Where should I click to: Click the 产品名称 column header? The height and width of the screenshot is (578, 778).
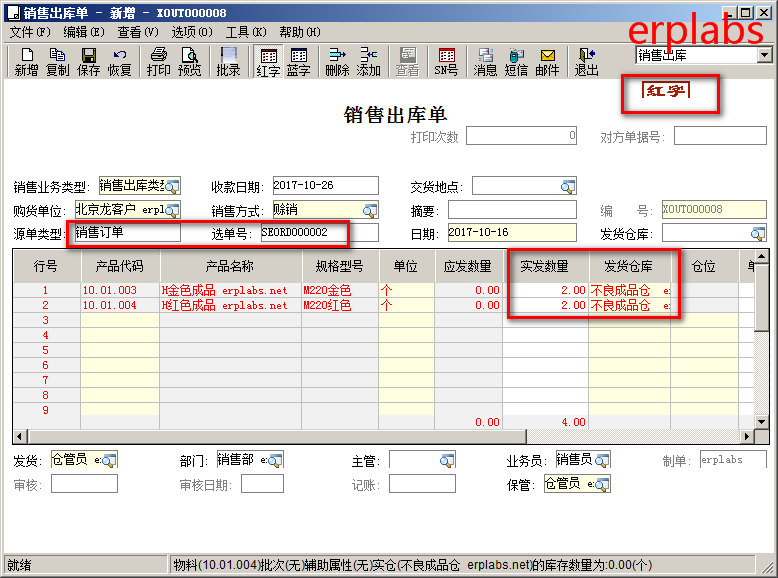(x=231, y=266)
